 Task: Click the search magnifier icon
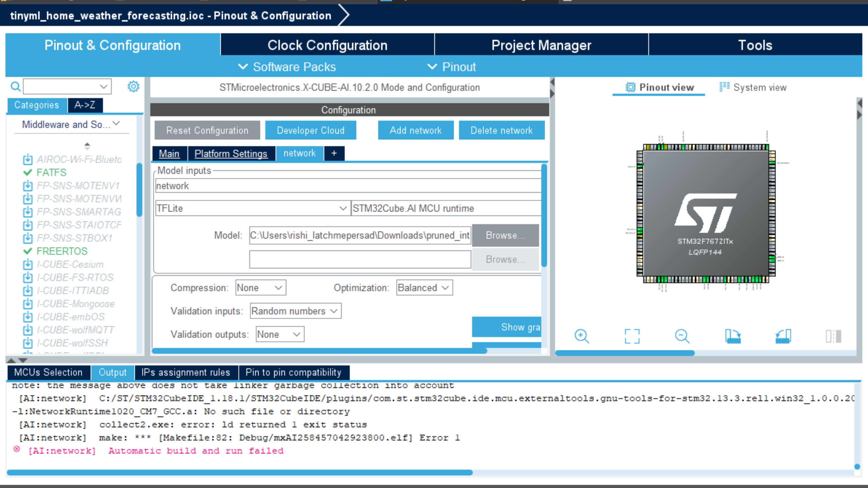(x=15, y=87)
